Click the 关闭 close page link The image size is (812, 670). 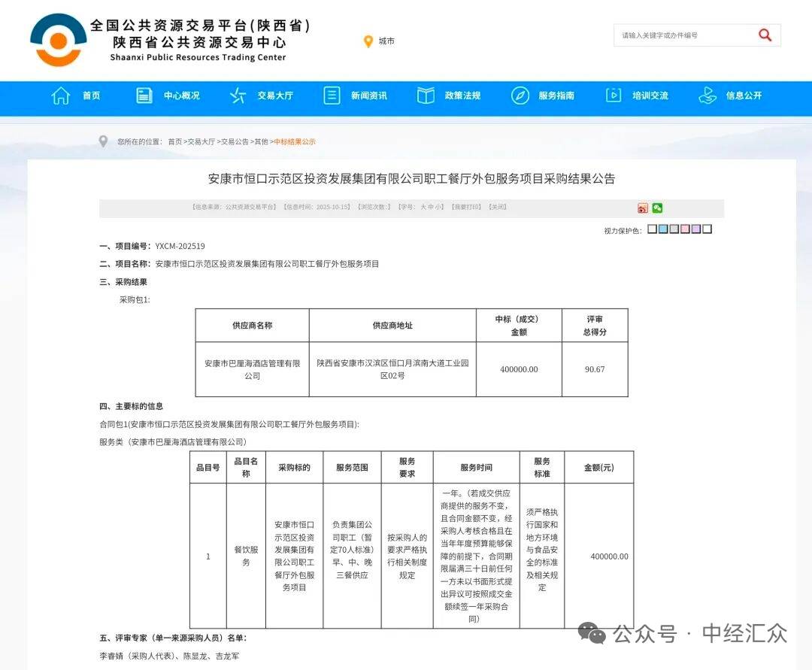[x=497, y=207]
